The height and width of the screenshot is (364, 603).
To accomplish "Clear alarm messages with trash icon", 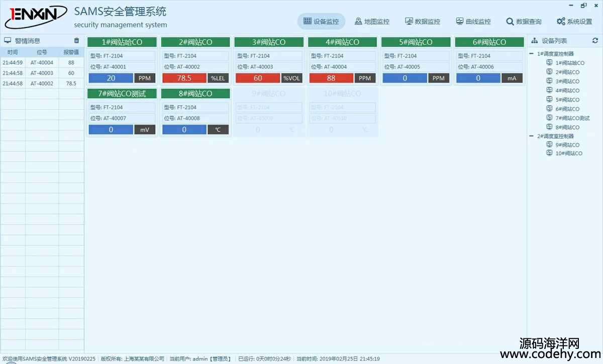I will 76,41.
